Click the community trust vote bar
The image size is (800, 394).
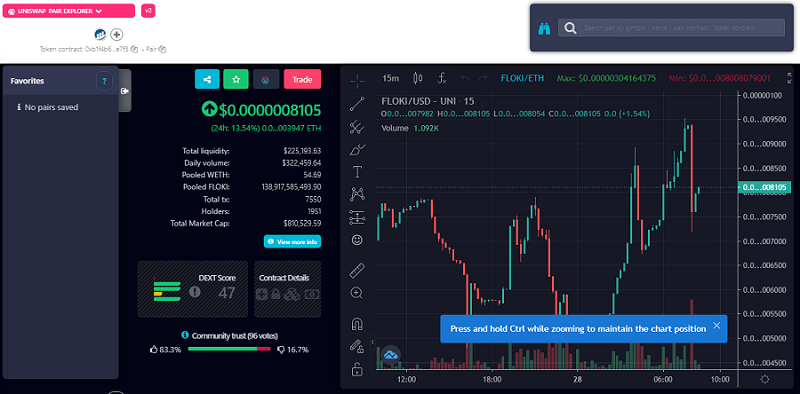(229, 349)
